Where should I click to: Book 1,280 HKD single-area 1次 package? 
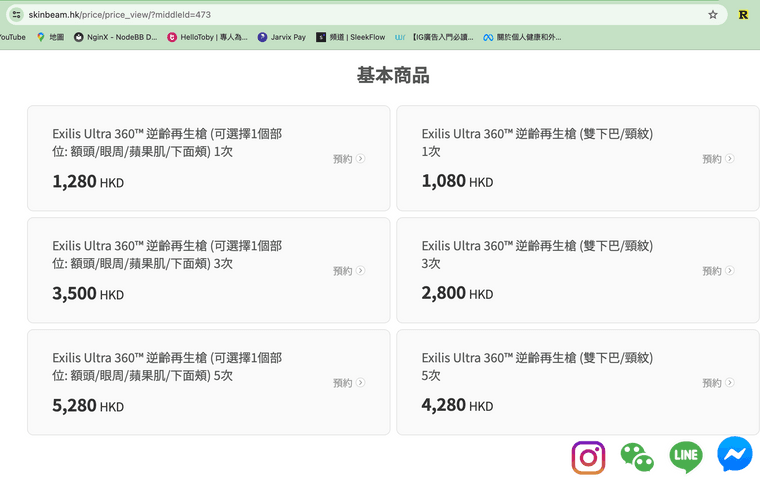[349, 159]
